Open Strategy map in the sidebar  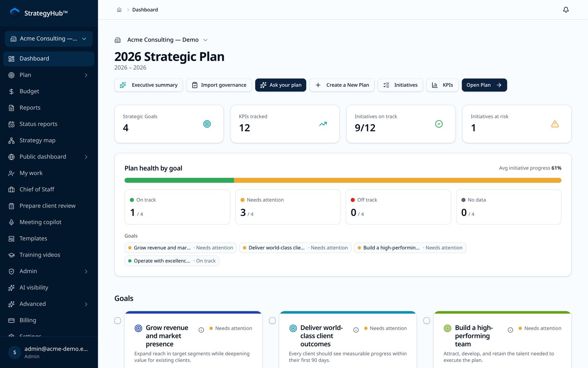point(49,141)
